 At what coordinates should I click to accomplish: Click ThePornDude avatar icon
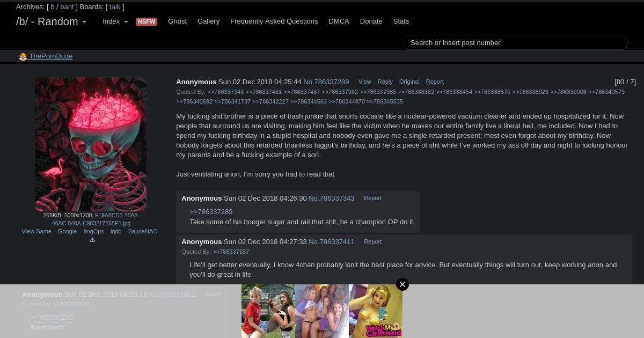(x=23, y=57)
